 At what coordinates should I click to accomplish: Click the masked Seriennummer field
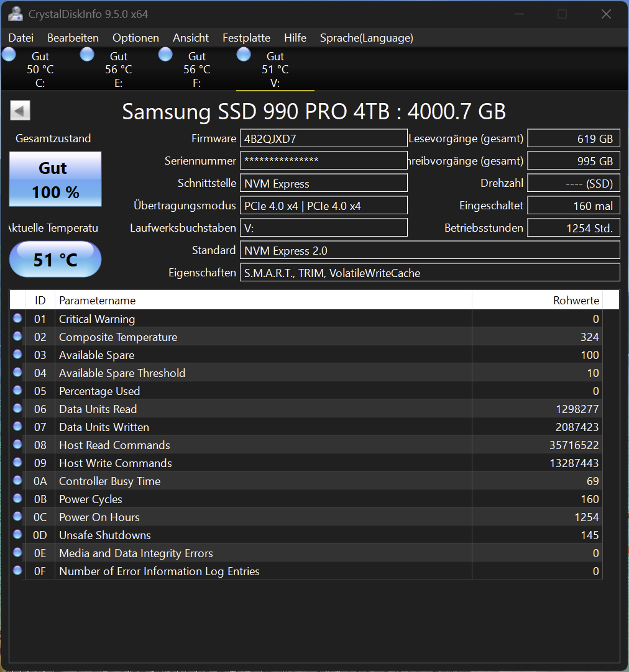pos(324,161)
